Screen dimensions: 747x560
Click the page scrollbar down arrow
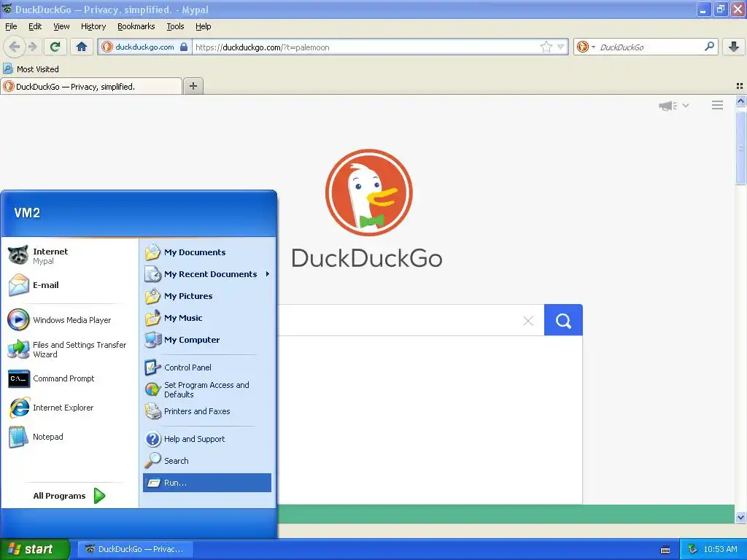740,517
